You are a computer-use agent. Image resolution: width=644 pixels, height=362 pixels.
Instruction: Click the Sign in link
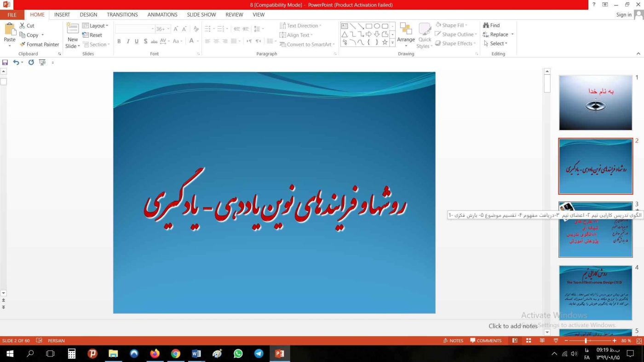click(624, 15)
